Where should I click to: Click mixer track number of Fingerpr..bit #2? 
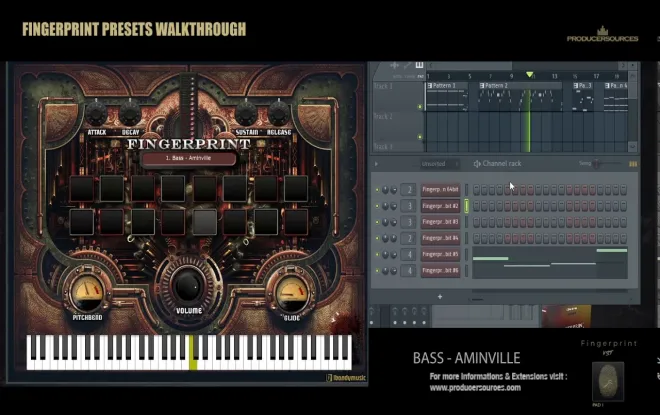tap(409, 206)
